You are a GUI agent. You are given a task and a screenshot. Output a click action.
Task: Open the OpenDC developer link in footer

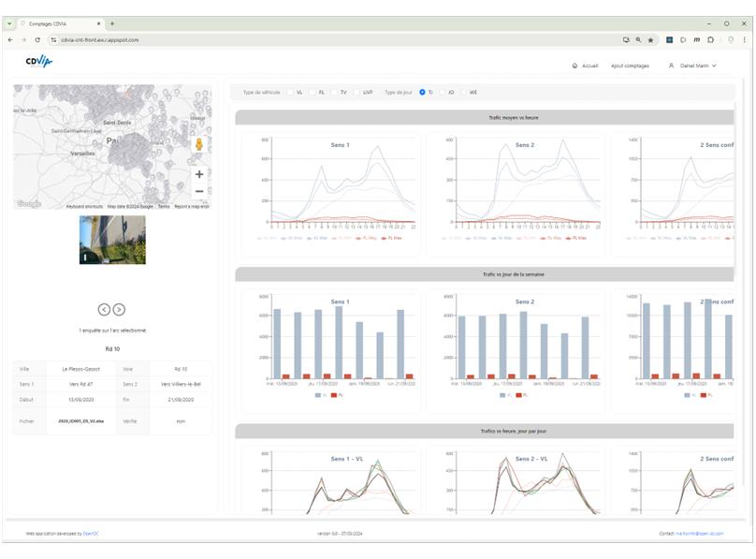coord(91,534)
